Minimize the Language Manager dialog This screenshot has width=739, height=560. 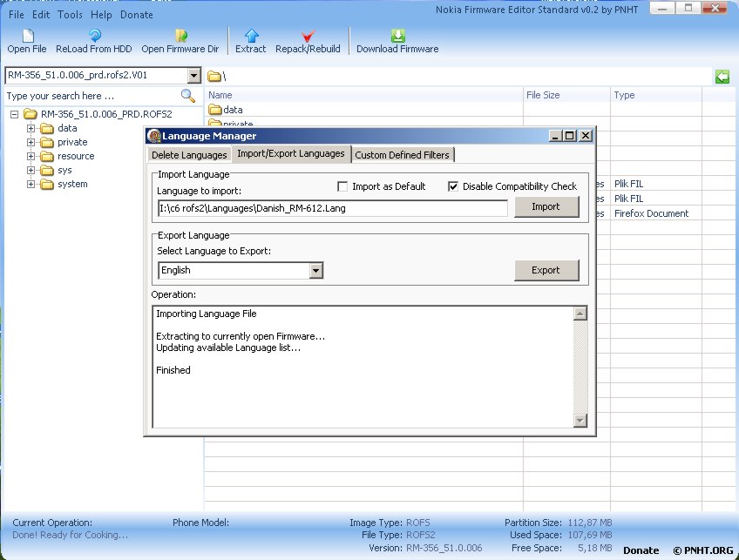click(555, 136)
